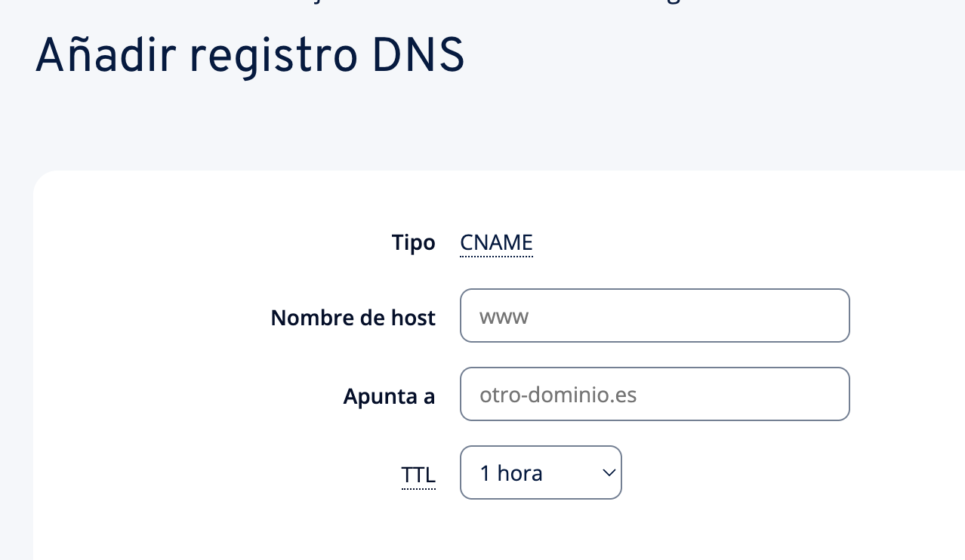This screenshot has width=965, height=560.
Task: Click the "www" placeholder text
Action: coord(504,316)
